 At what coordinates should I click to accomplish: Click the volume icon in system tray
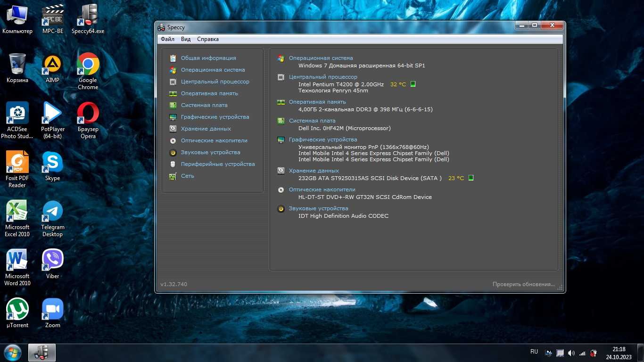571,353
